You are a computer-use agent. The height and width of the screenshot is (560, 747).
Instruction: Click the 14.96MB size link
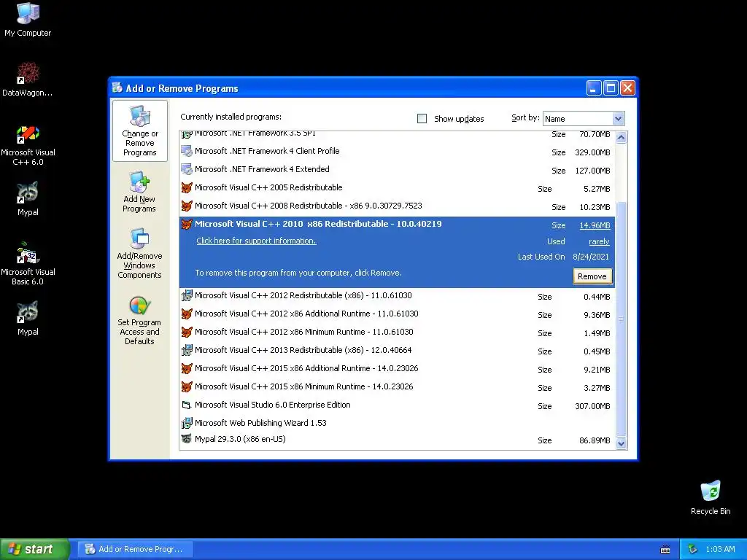[595, 225]
